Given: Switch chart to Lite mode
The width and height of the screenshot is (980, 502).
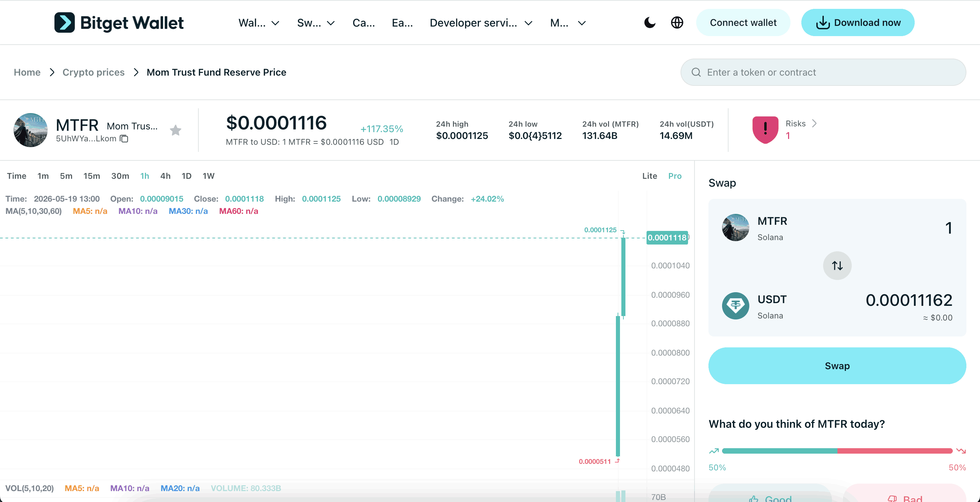Looking at the screenshot, I should coord(650,176).
